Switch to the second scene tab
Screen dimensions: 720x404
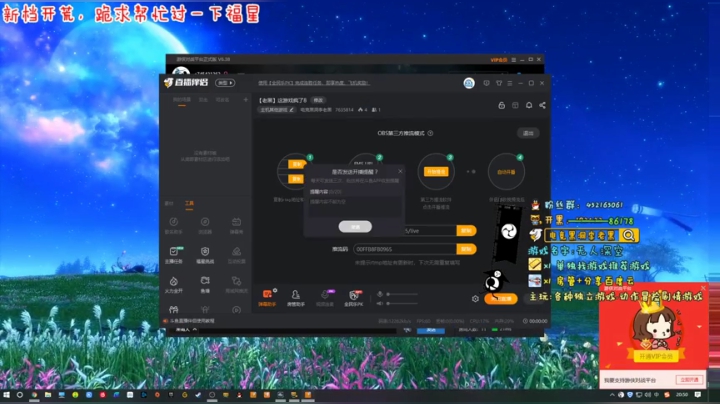point(203,100)
